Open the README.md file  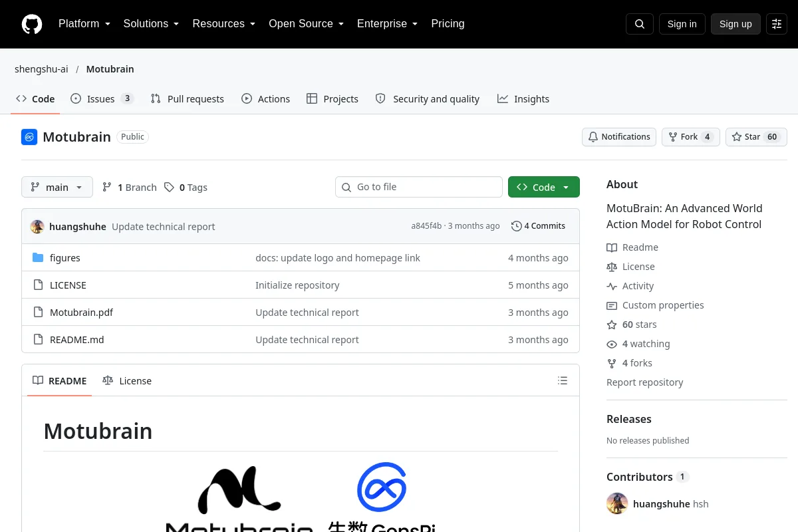pos(77,340)
